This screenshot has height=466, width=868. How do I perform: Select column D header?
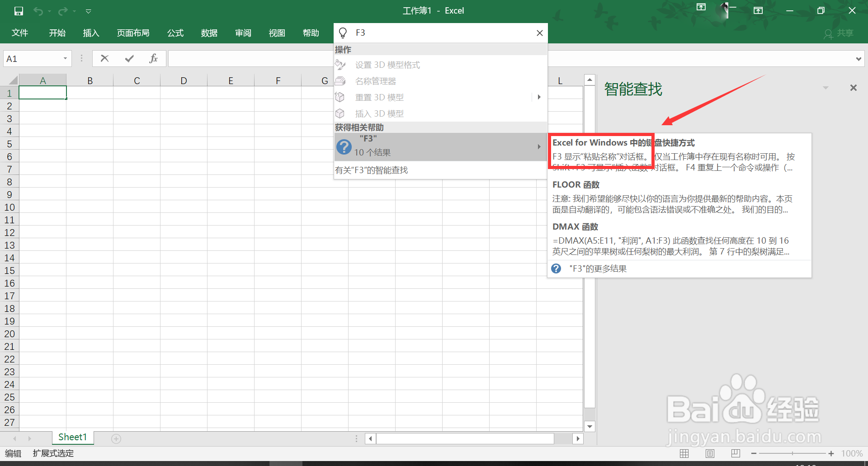pos(184,80)
